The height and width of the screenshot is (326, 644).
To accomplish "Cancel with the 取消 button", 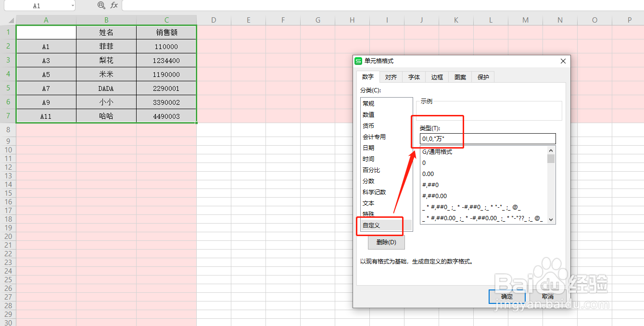I will [548, 297].
